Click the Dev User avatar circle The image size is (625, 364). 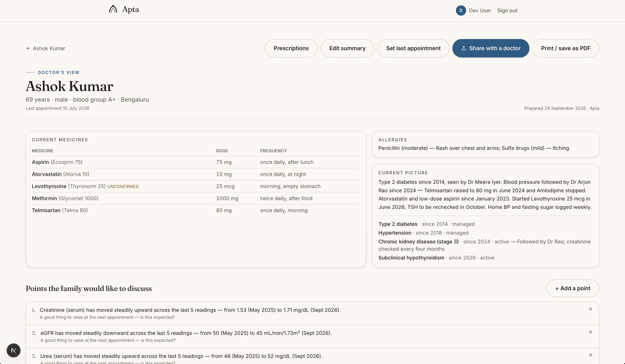tap(461, 10)
